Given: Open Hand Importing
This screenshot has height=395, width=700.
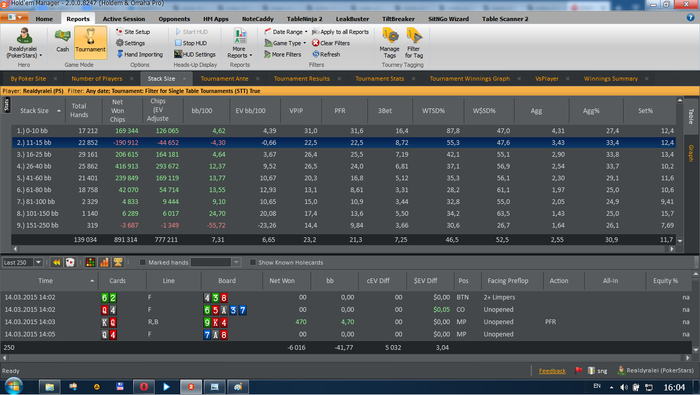Looking at the screenshot, I should click(140, 54).
